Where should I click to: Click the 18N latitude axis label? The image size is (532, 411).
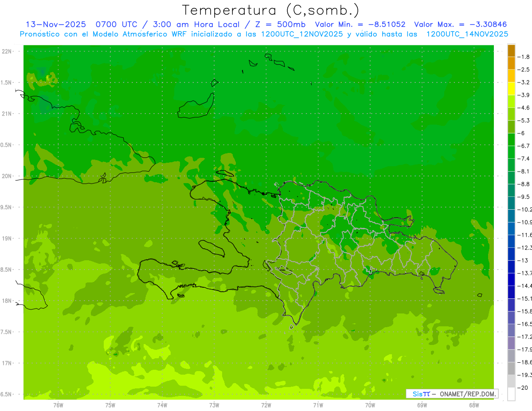pyautogui.click(x=7, y=301)
